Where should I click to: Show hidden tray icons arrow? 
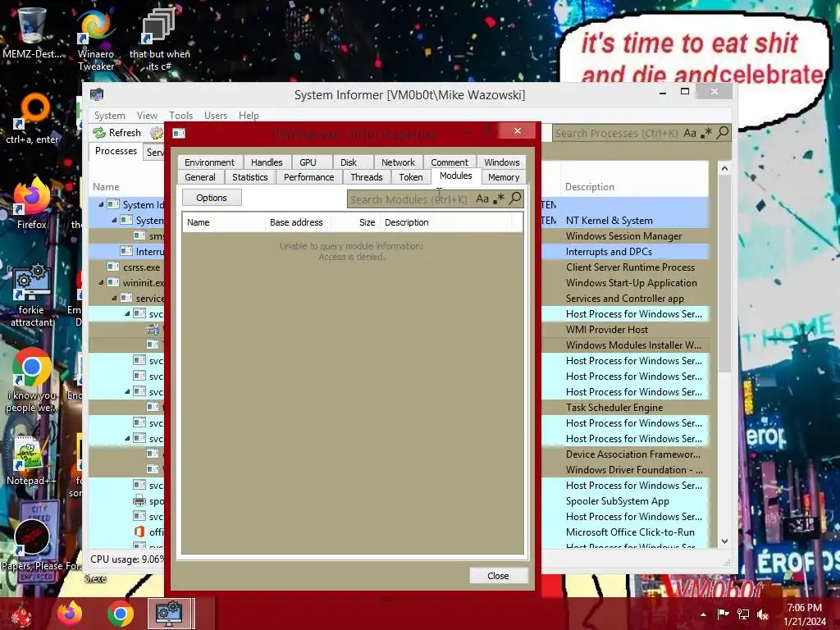point(703,614)
